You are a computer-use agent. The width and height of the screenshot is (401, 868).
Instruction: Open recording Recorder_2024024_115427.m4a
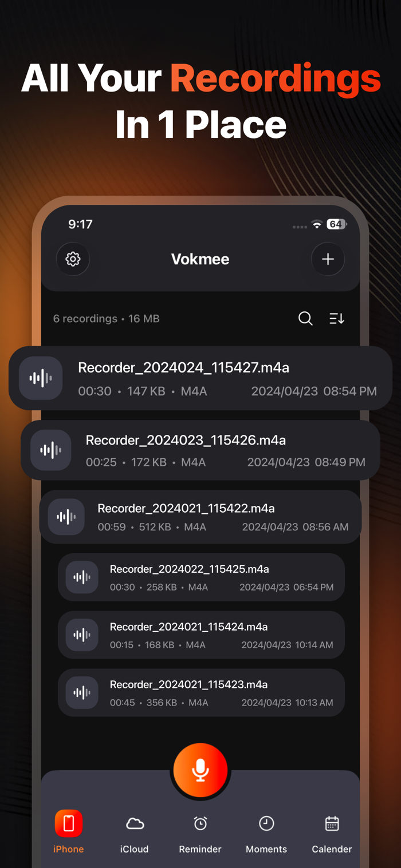[x=200, y=378]
